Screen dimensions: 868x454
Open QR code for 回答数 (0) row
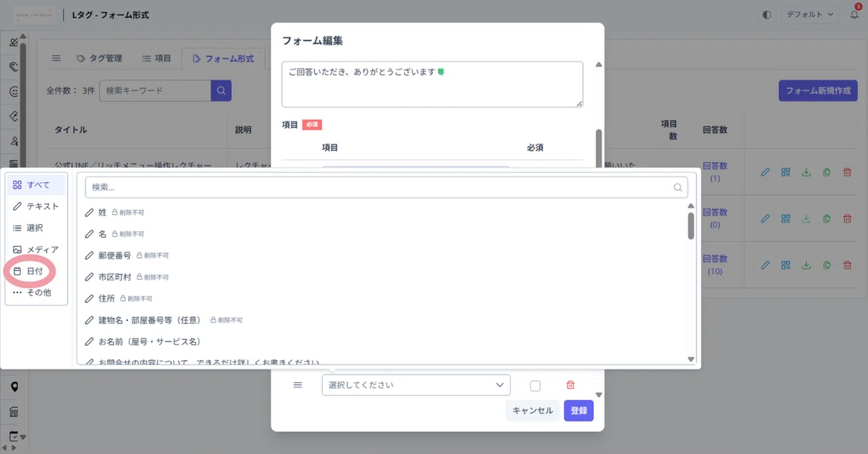point(786,218)
